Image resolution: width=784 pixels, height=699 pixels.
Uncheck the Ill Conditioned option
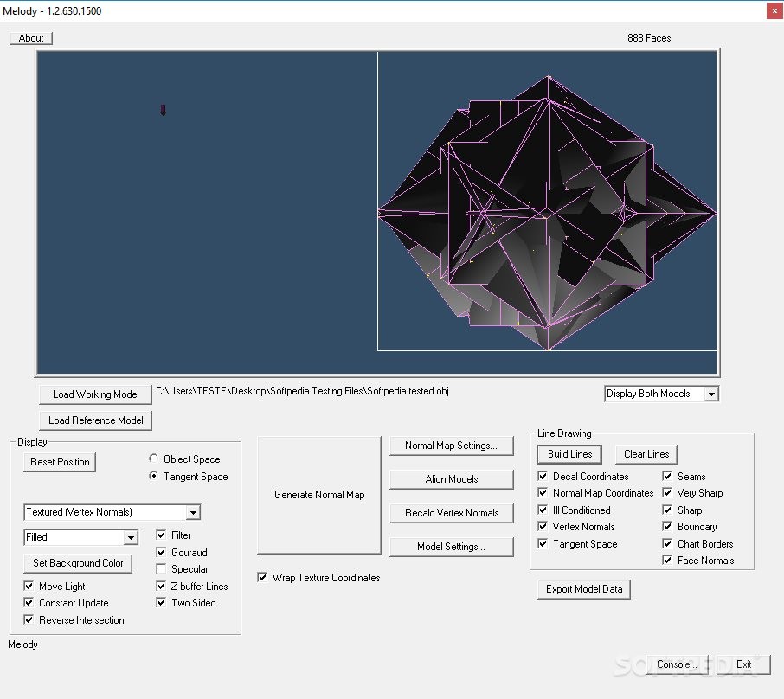(x=543, y=510)
